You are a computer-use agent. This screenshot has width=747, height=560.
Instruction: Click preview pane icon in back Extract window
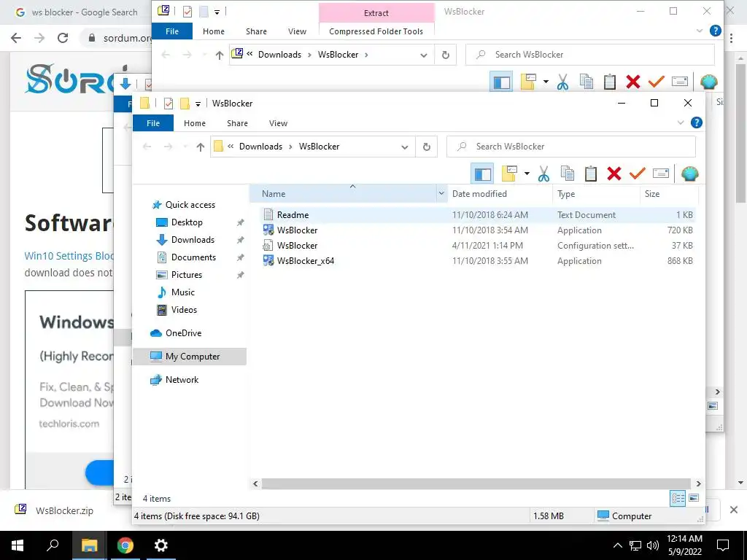point(501,82)
